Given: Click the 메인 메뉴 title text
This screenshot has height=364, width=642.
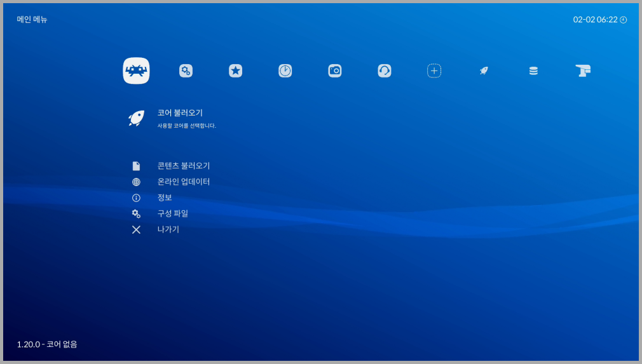Looking at the screenshot, I should 32,19.
